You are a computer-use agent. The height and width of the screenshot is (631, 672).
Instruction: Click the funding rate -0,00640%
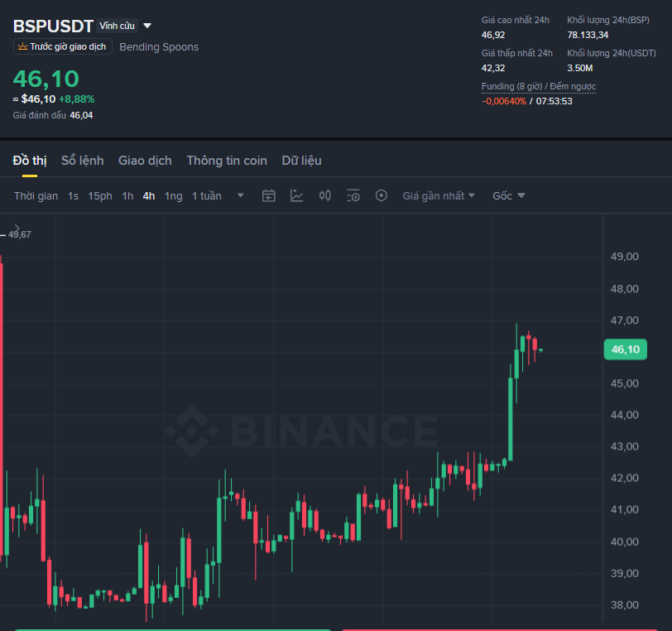pyautogui.click(x=504, y=101)
